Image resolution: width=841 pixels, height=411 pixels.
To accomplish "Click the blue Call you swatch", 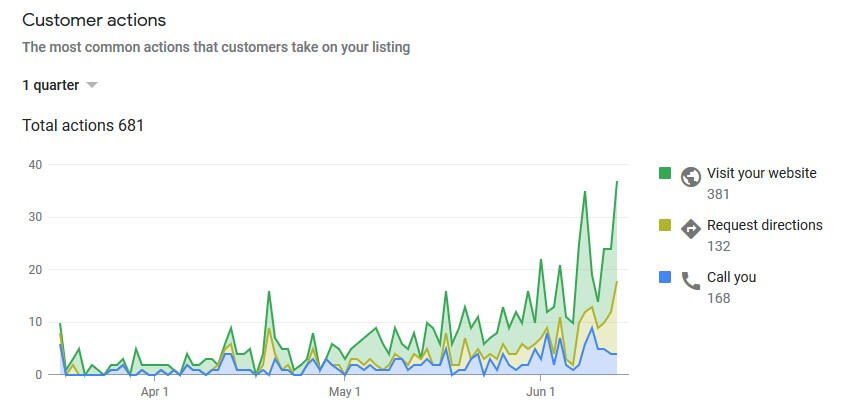I will pos(665,277).
